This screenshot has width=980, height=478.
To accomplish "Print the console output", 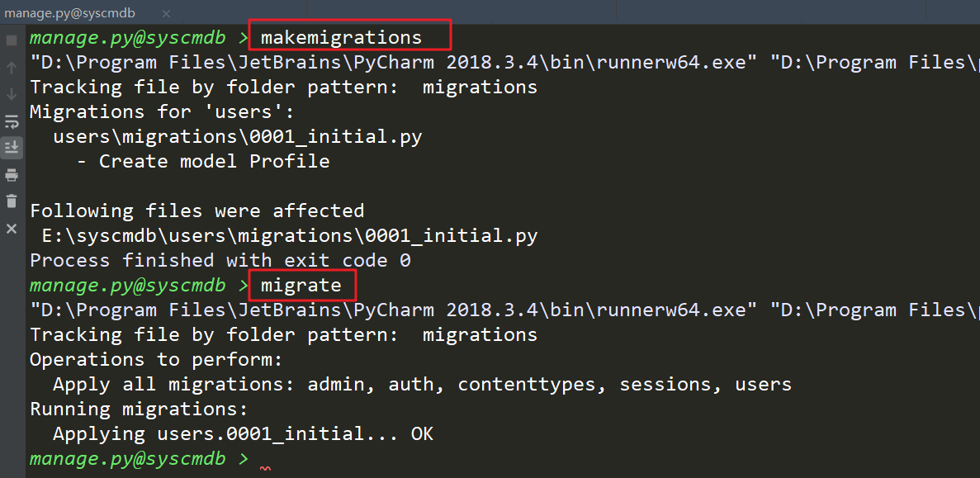I will (x=12, y=174).
